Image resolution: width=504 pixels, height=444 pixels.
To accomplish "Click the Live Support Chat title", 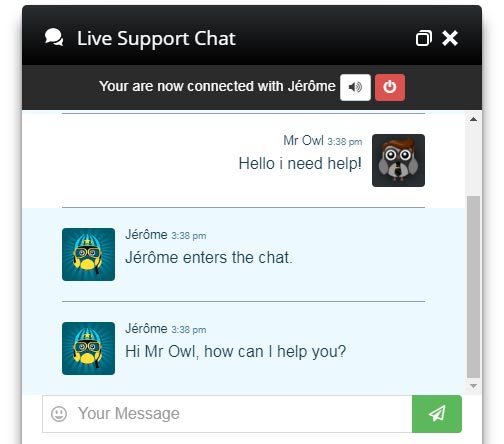I will coord(156,39).
